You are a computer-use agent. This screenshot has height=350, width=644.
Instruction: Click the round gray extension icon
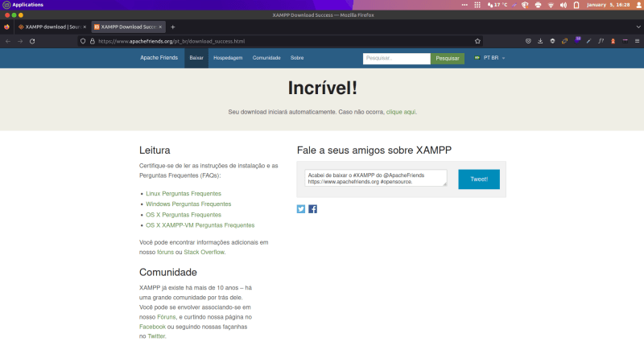click(x=552, y=41)
